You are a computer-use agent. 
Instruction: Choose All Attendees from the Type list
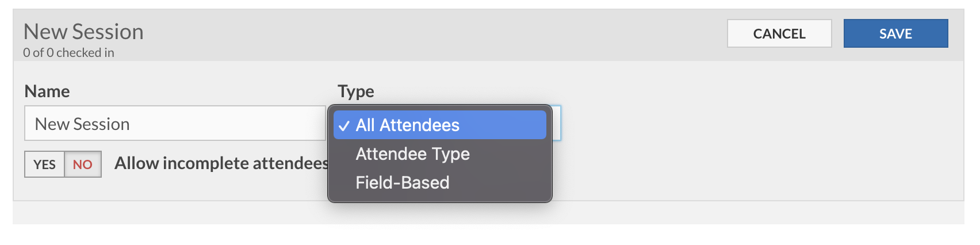coord(439,125)
